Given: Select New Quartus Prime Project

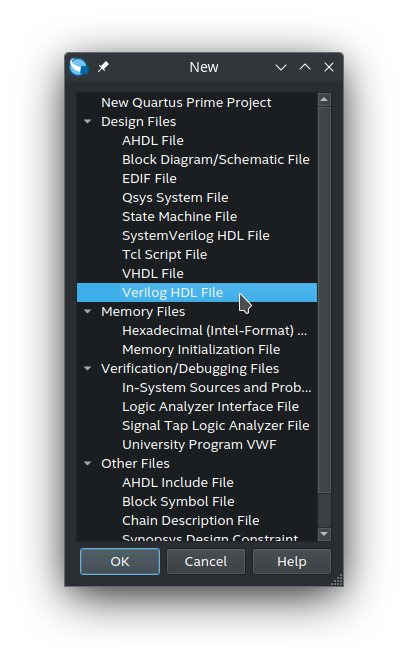Looking at the screenshot, I should pyautogui.click(x=186, y=103).
